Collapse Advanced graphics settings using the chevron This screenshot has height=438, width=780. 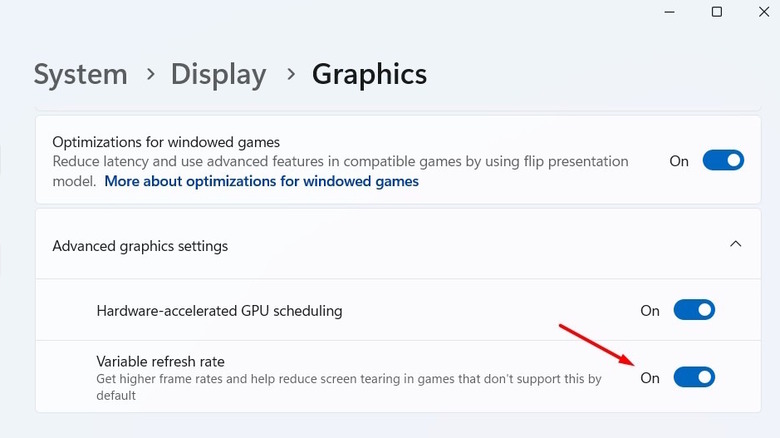tap(736, 244)
